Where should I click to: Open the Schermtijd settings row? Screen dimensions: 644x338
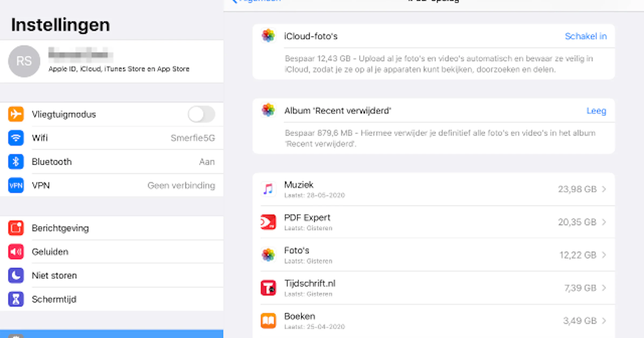[112, 299]
